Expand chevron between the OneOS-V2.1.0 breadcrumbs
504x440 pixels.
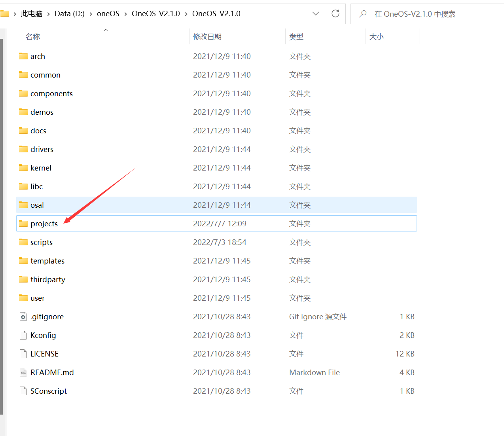[186, 14]
